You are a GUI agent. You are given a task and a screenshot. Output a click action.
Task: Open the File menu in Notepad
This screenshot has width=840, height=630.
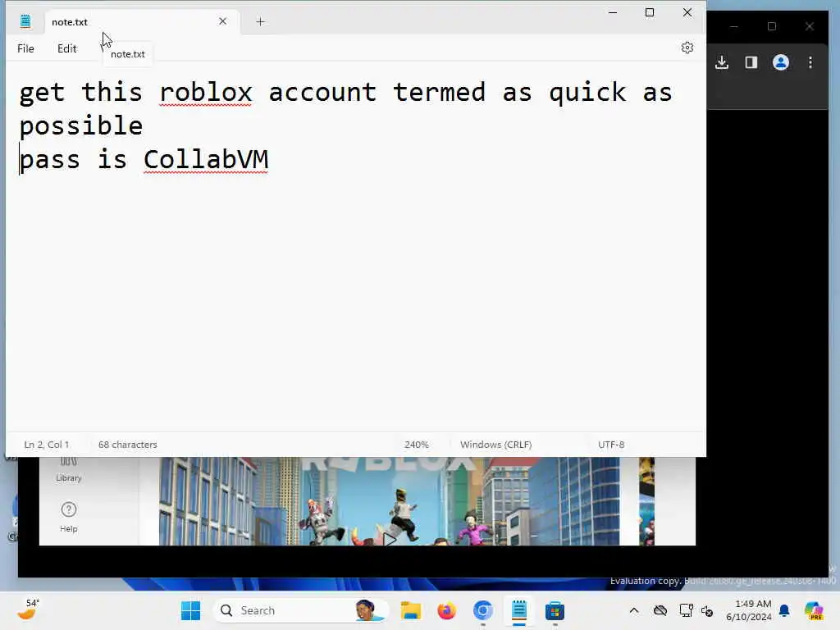[25, 48]
